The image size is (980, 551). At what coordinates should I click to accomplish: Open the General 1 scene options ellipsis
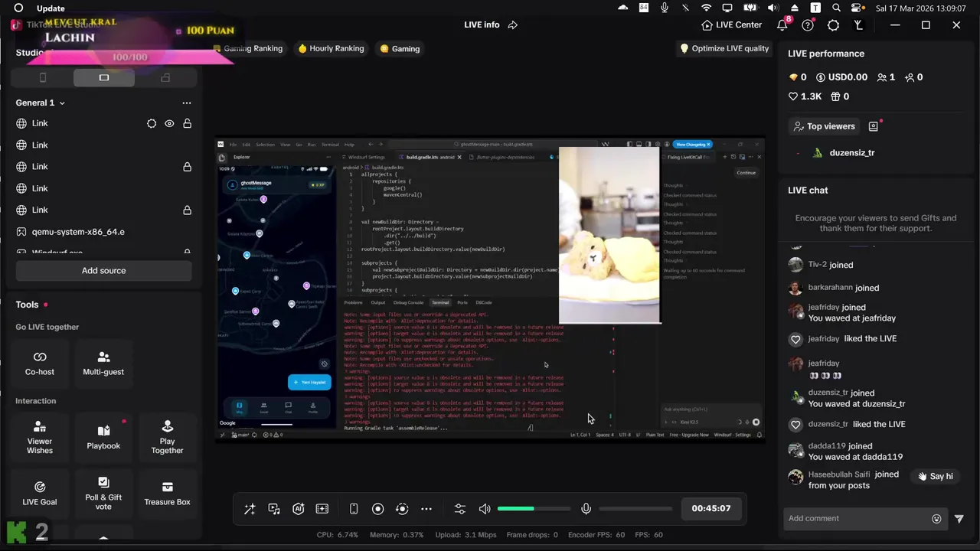pyautogui.click(x=187, y=103)
